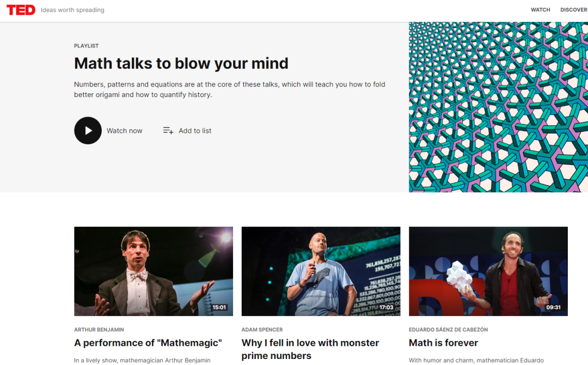Open the Arthur Benjamin talk thumbnail

[x=154, y=271]
